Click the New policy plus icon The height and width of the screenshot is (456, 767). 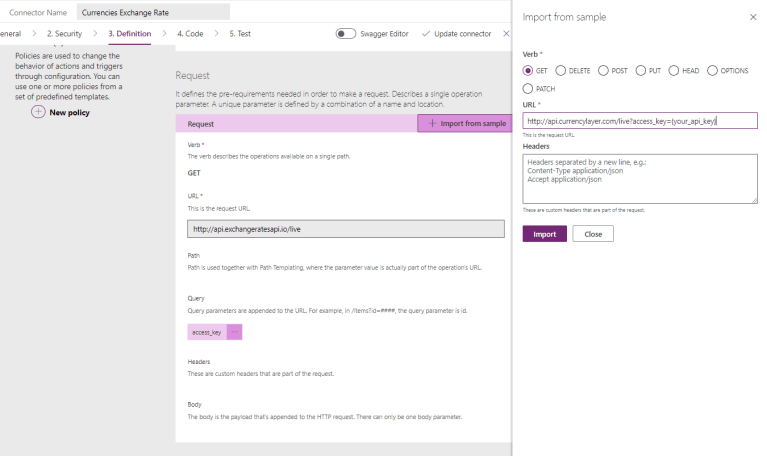coord(38,112)
